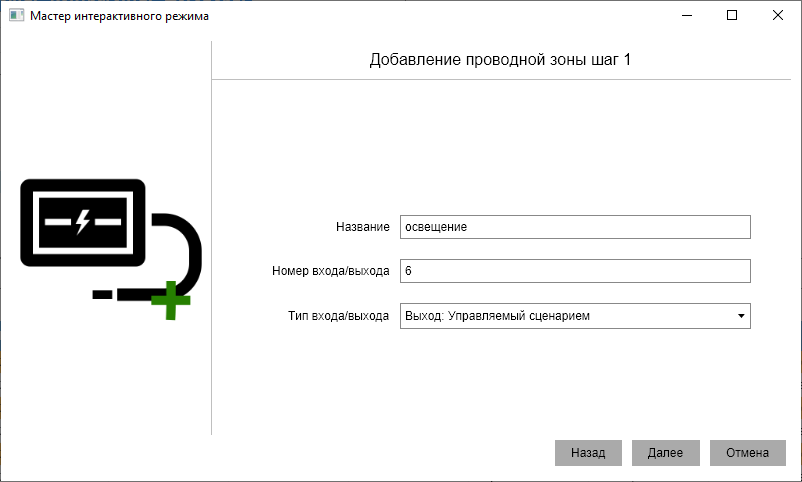Minimize the wizard window
802x482 pixels.
tap(687, 15)
